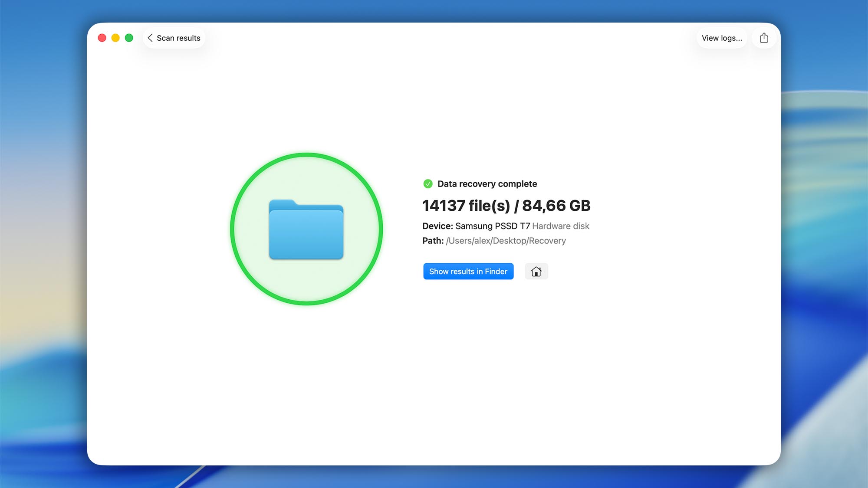Open View logs...
This screenshot has width=868, height=488.
tap(722, 38)
